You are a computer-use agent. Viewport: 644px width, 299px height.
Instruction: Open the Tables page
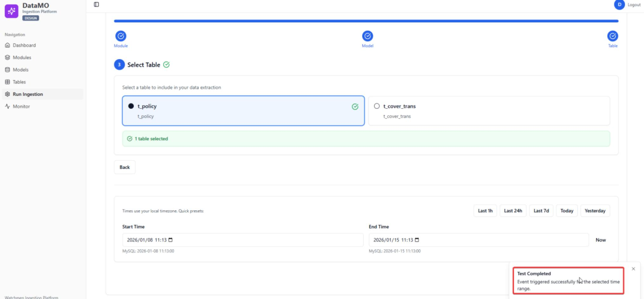(42, 82)
